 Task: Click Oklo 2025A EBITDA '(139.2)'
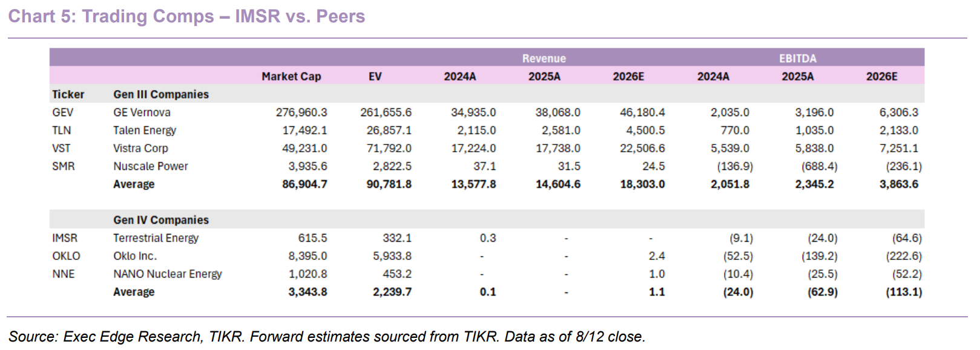[x=820, y=256]
